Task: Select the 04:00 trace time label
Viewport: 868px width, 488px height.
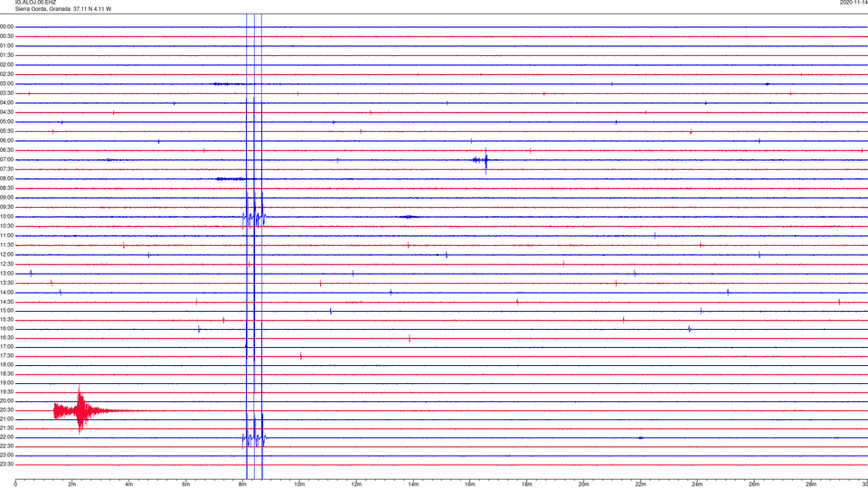Action: (7, 103)
